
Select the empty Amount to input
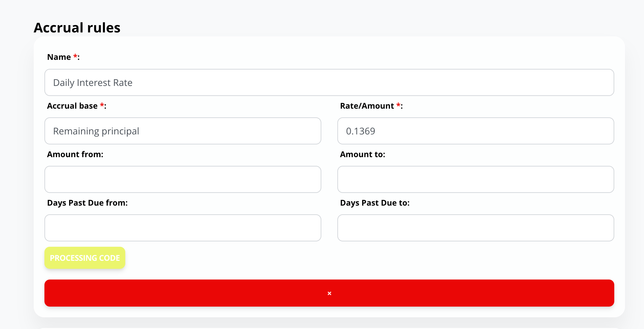tap(475, 180)
